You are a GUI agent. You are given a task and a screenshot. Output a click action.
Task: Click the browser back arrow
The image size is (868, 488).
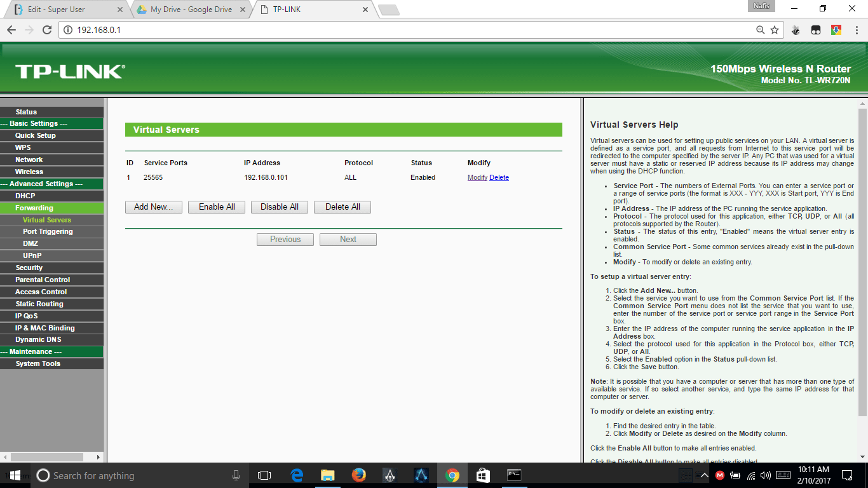[x=11, y=30]
